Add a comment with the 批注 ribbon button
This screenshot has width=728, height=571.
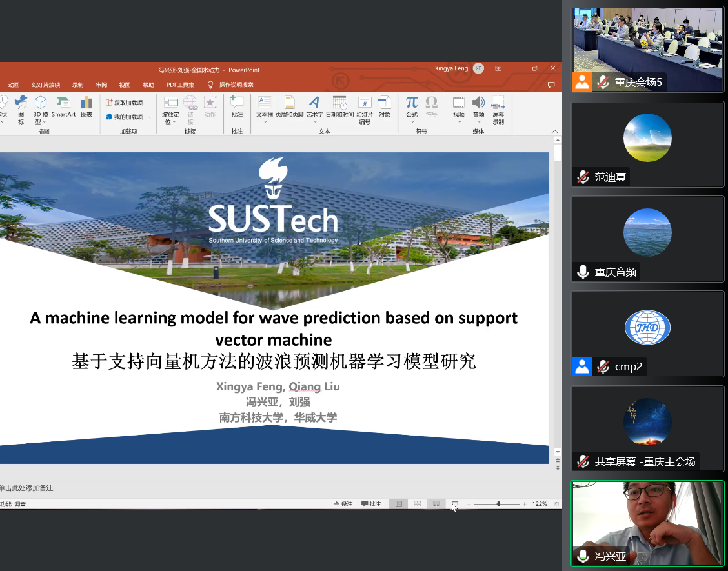(238, 106)
